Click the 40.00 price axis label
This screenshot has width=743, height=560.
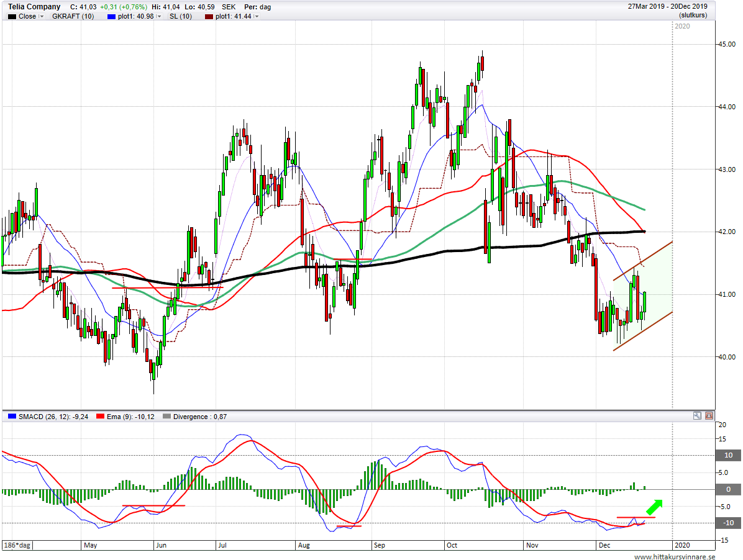point(727,357)
